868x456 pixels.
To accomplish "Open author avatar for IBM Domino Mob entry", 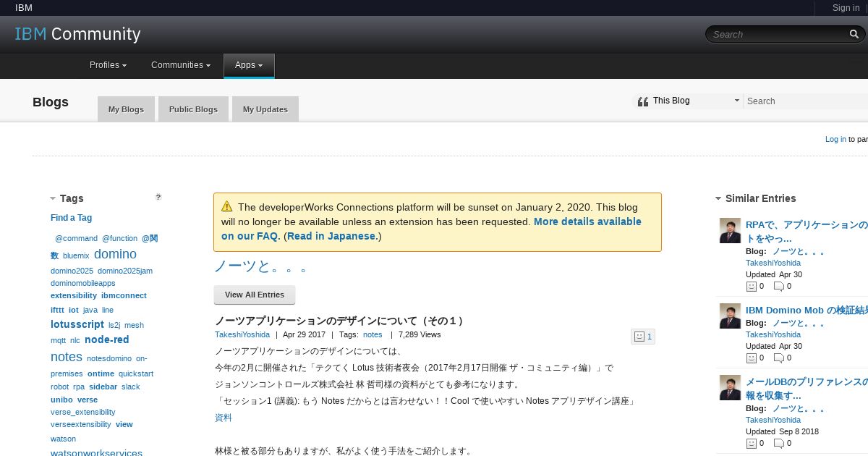I will [730, 316].
